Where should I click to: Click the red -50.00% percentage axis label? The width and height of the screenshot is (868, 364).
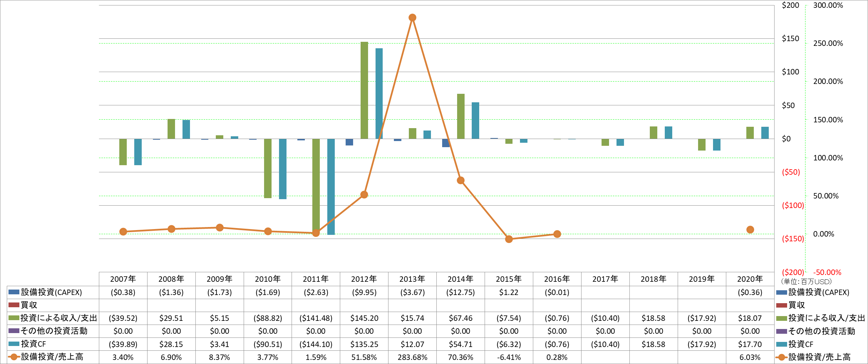point(827,272)
